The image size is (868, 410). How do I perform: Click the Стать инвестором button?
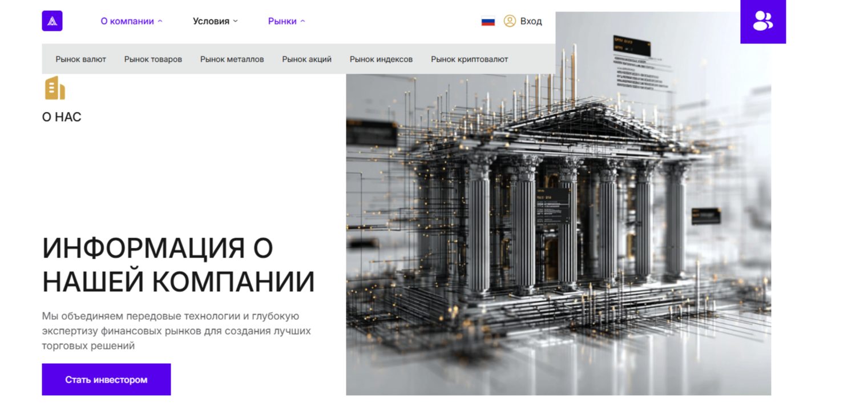point(106,380)
